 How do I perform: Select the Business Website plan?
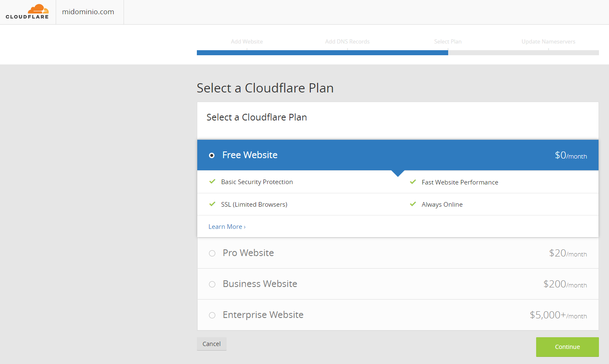pos(212,284)
